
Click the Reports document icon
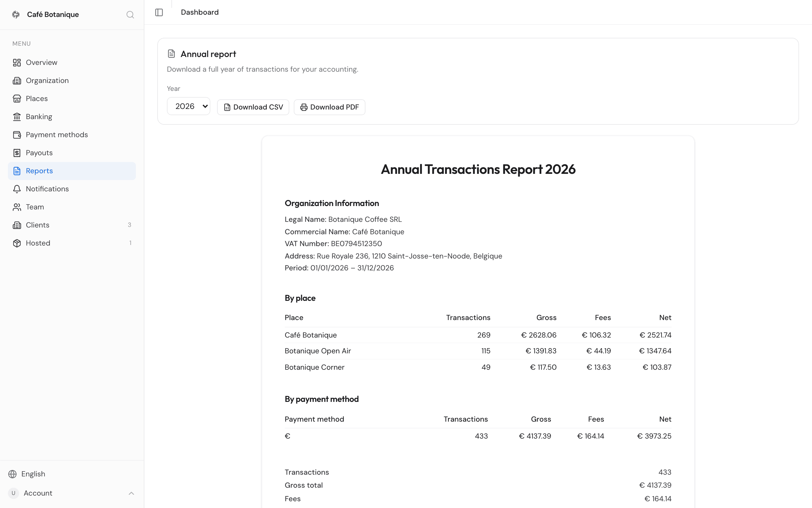(x=17, y=171)
